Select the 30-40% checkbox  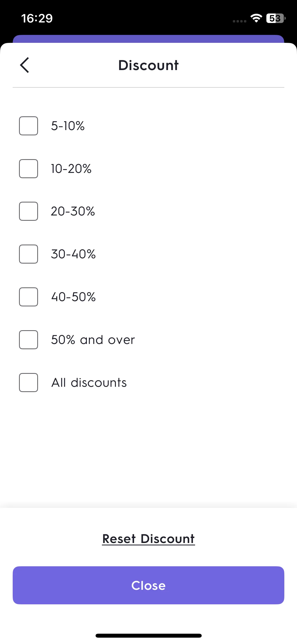click(29, 254)
